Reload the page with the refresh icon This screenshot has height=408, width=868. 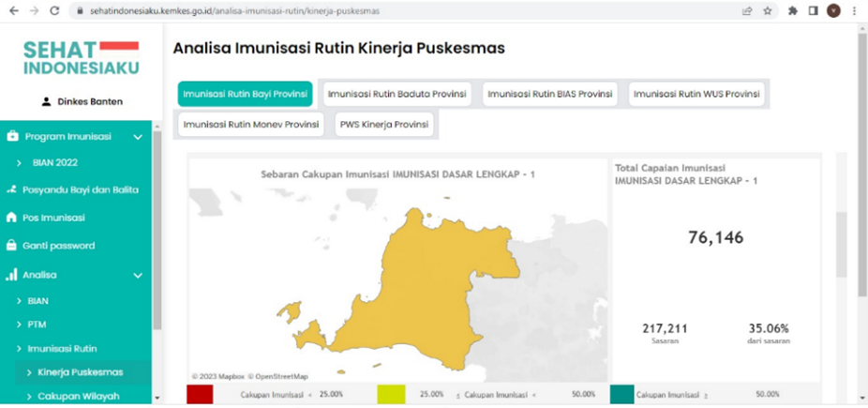coord(54,10)
